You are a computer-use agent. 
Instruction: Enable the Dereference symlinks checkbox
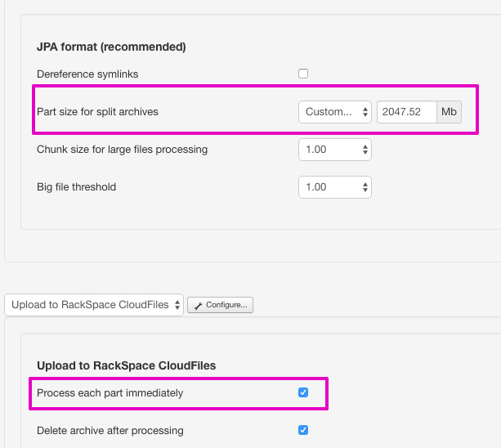[303, 74]
